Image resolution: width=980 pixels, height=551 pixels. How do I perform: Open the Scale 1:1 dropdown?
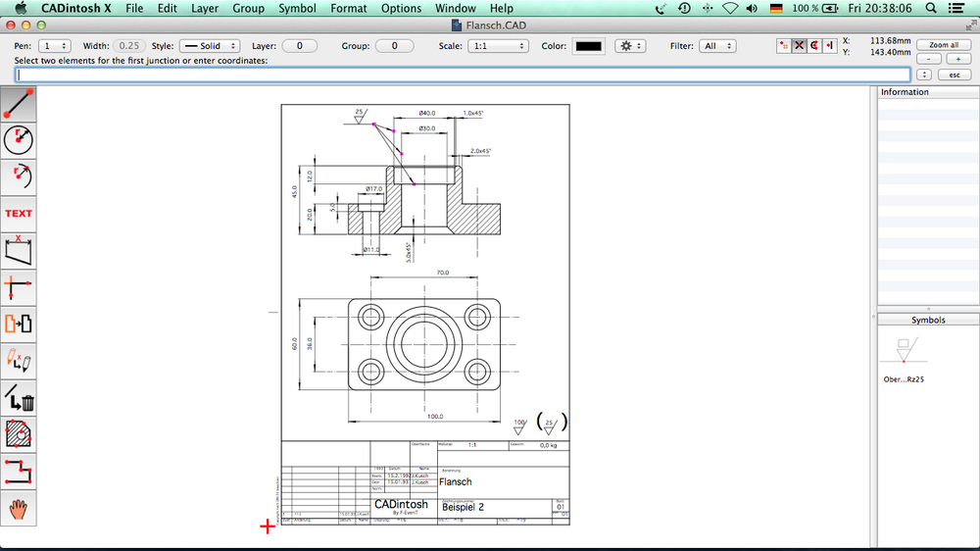(x=498, y=46)
